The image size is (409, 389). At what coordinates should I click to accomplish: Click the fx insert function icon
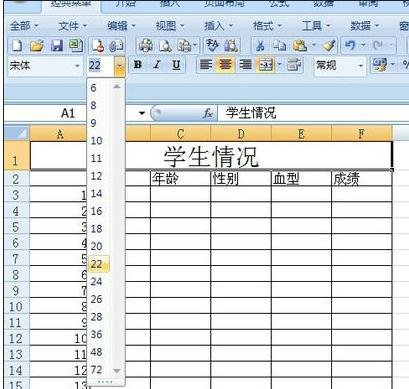click(x=208, y=113)
